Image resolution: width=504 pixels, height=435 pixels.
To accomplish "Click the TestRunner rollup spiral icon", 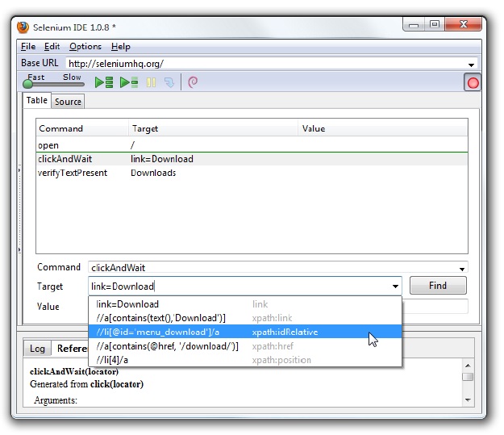I will click(x=193, y=82).
